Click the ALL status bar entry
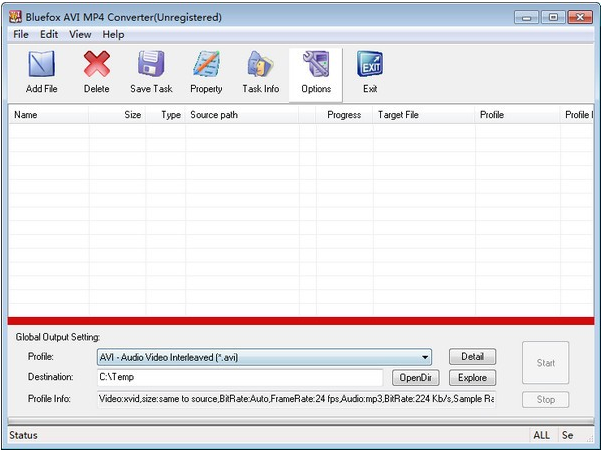The width and height of the screenshot is (606, 454). pos(541,435)
